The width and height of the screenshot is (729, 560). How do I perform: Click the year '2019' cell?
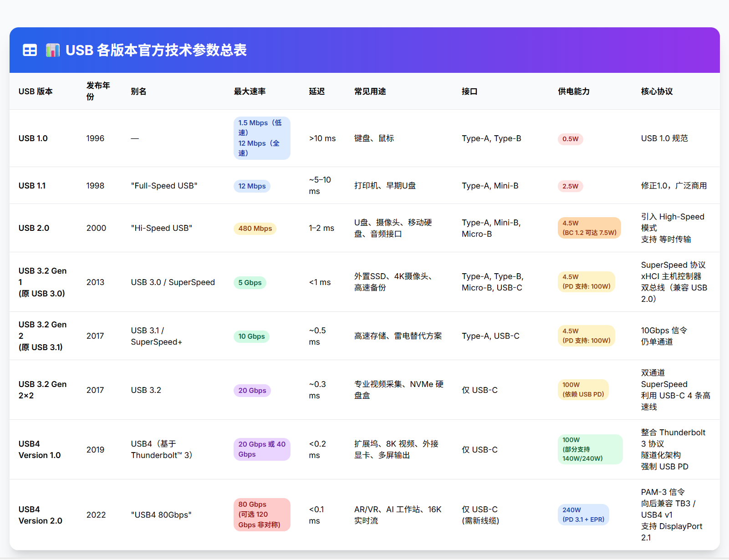pos(96,450)
